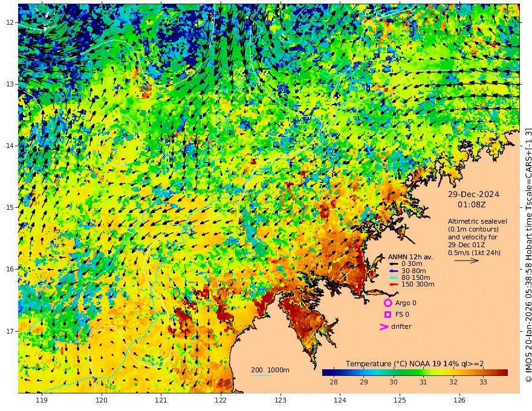
Task: Click the 'ANMN 12h av.' legend heading
Action: click(x=410, y=257)
